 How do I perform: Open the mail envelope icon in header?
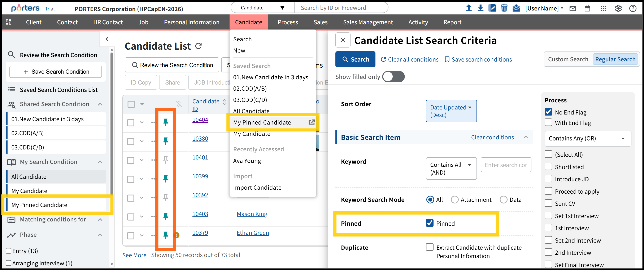(x=573, y=9)
